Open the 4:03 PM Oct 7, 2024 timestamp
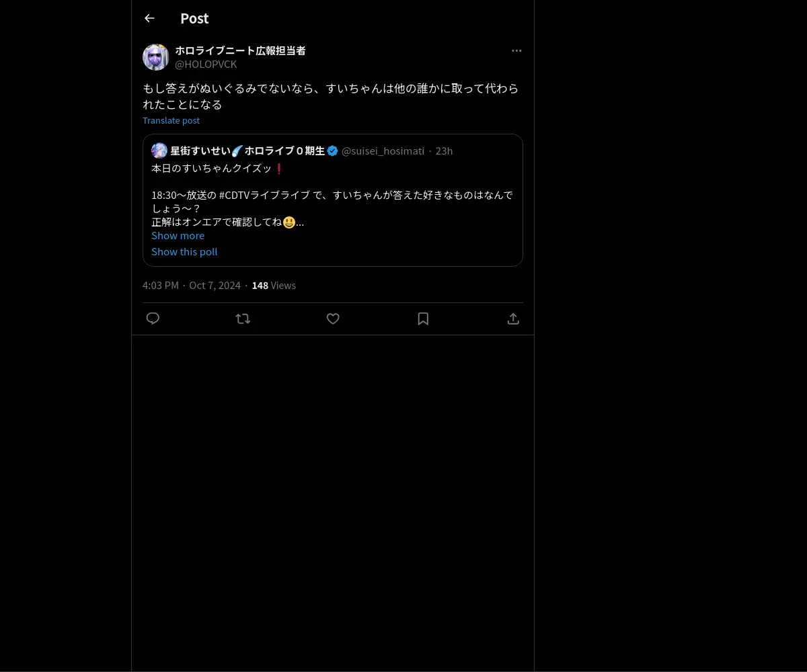The height and width of the screenshot is (672, 807). [x=192, y=285]
